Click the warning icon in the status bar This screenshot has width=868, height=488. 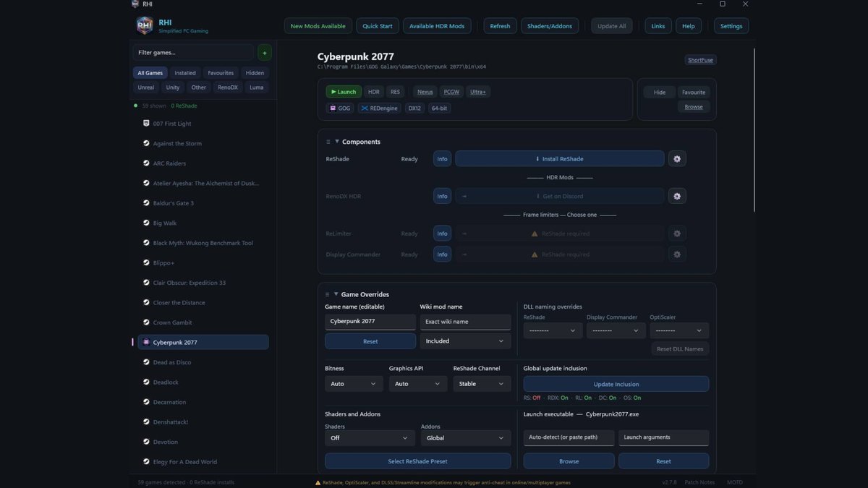(318, 482)
